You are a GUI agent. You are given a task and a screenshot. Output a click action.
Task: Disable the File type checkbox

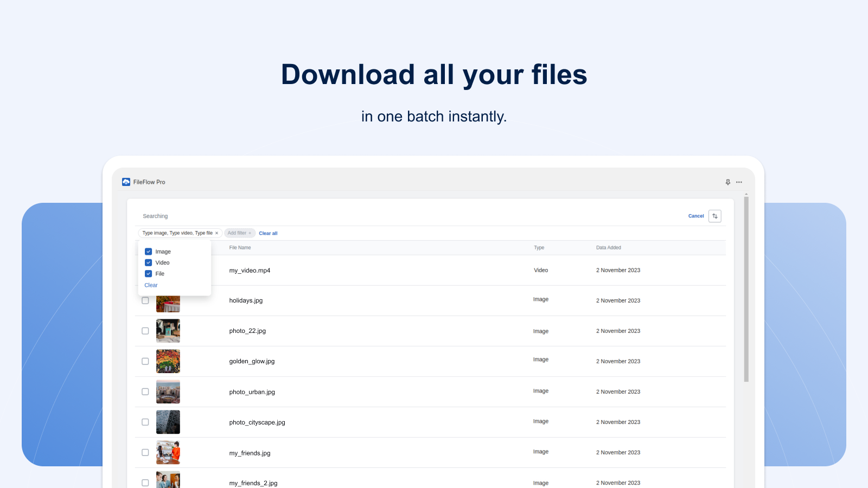click(x=149, y=274)
